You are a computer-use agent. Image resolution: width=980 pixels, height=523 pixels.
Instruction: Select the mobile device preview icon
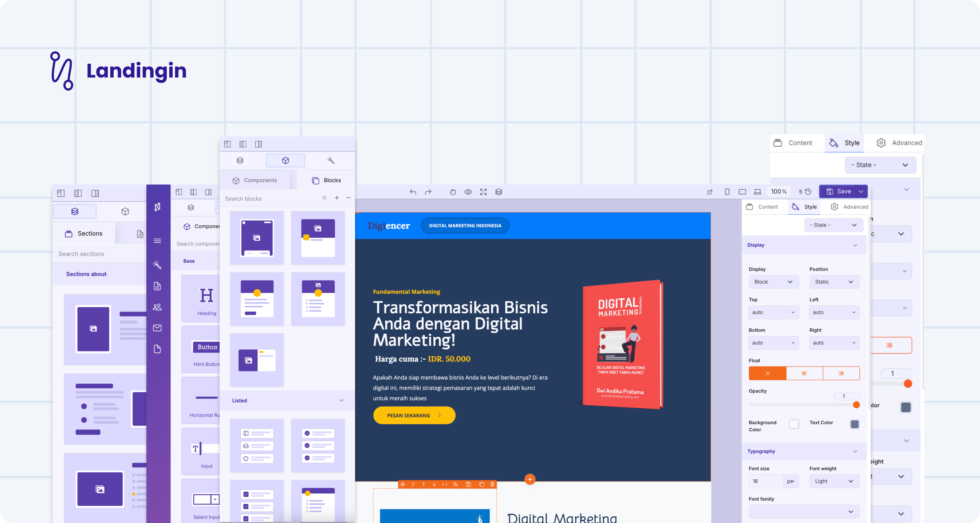pyautogui.click(x=727, y=192)
